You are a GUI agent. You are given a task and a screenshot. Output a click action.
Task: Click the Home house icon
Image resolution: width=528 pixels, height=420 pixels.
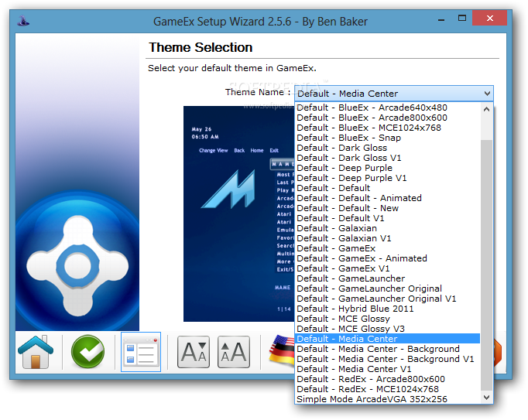36,352
